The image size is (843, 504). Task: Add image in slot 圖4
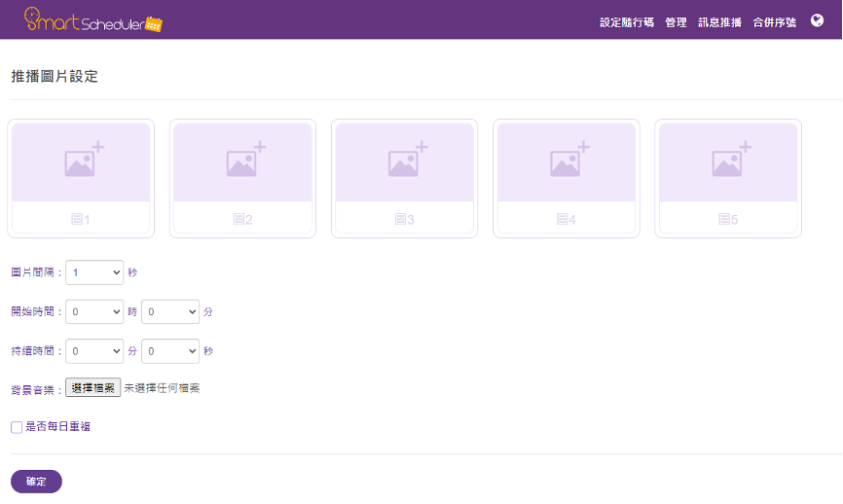(567, 162)
